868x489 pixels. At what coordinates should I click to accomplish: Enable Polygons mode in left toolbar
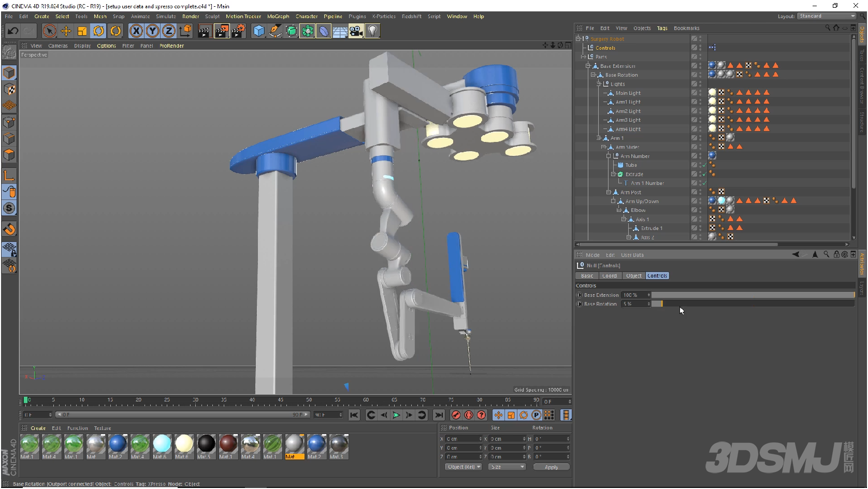(x=9, y=155)
